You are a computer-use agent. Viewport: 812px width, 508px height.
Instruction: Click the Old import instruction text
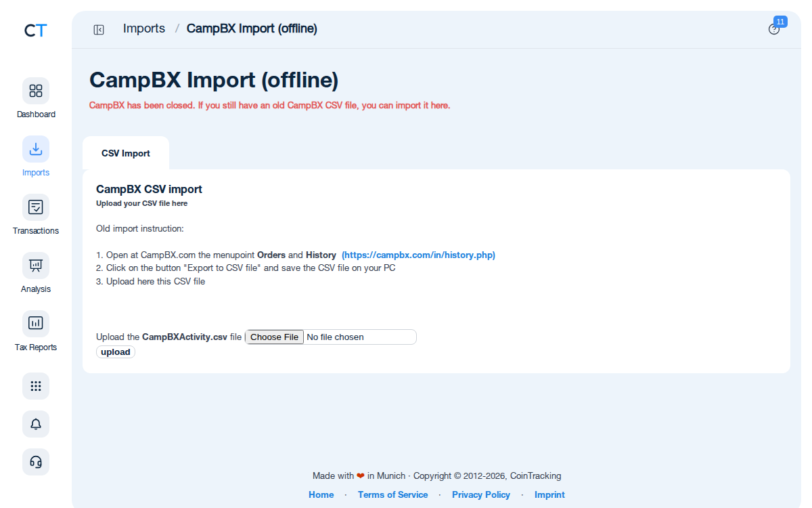click(x=140, y=229)
